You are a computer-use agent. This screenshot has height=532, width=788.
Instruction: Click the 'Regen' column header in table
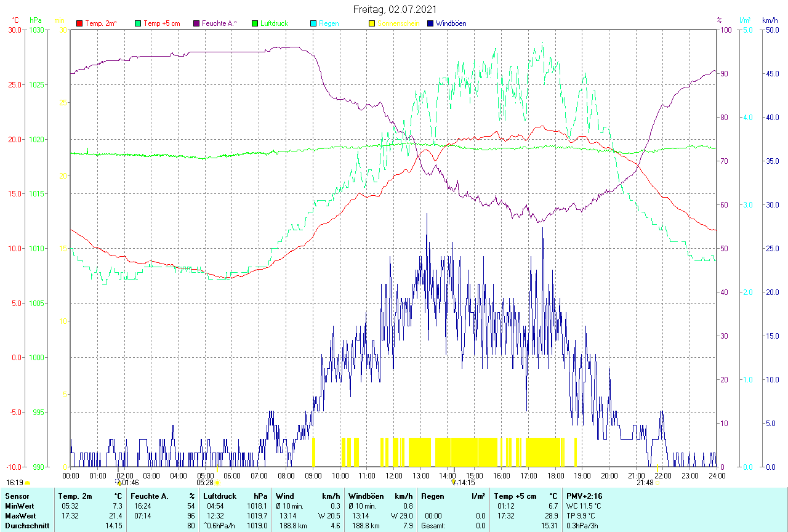[432, 496]
